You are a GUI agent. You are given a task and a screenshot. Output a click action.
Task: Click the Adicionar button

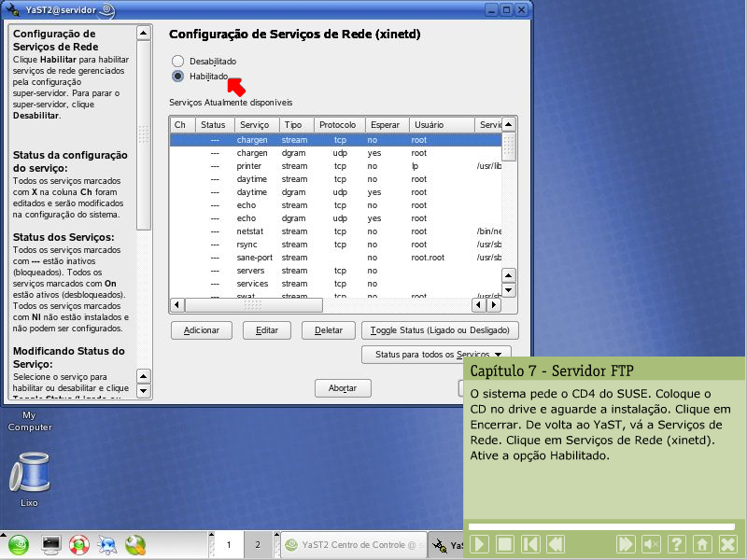(202, 330)
